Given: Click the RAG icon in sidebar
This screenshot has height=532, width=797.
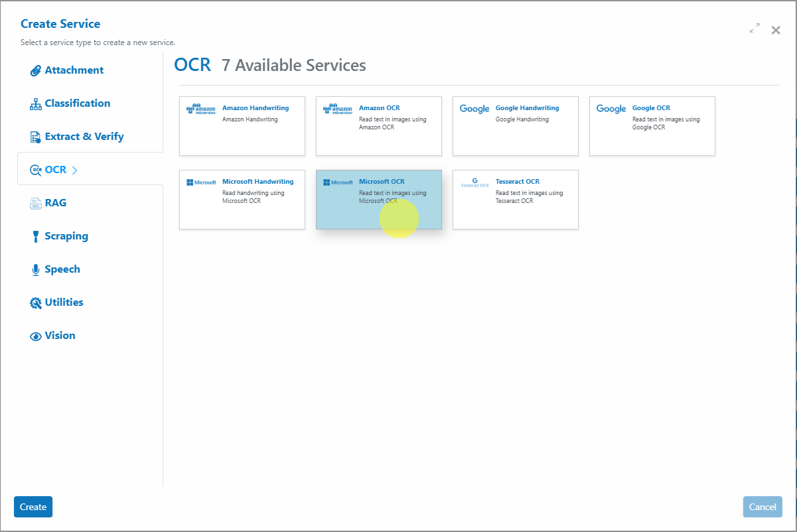Looking at the screenshot, I should pos(36,204).
